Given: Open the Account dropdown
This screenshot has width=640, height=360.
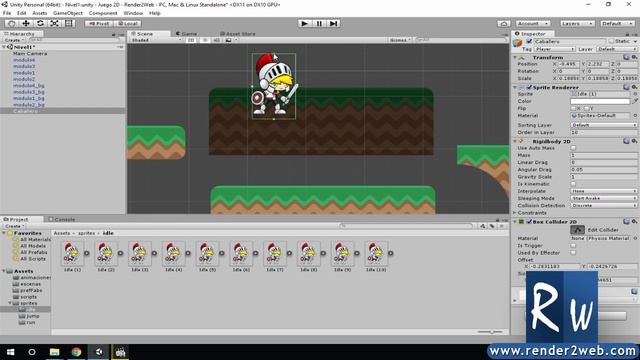Looking at the screenshot, I should click(x=533, y=24).
